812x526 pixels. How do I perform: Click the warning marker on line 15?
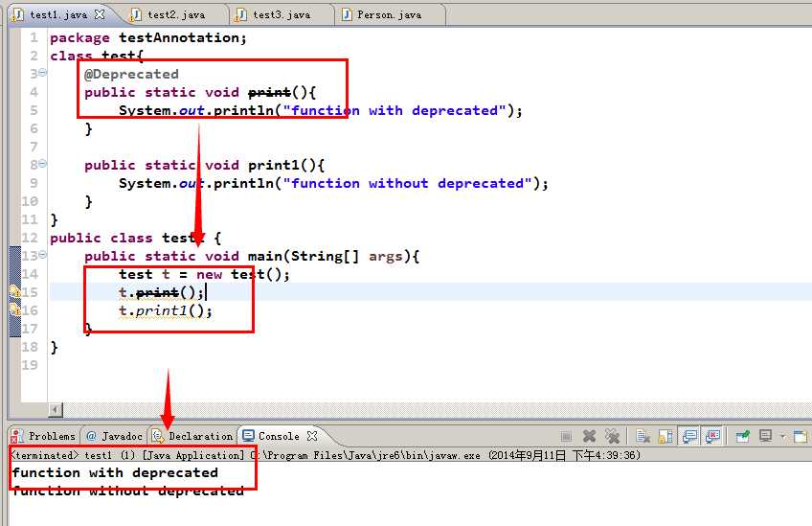pyautogui.click(x=15, y=292)
